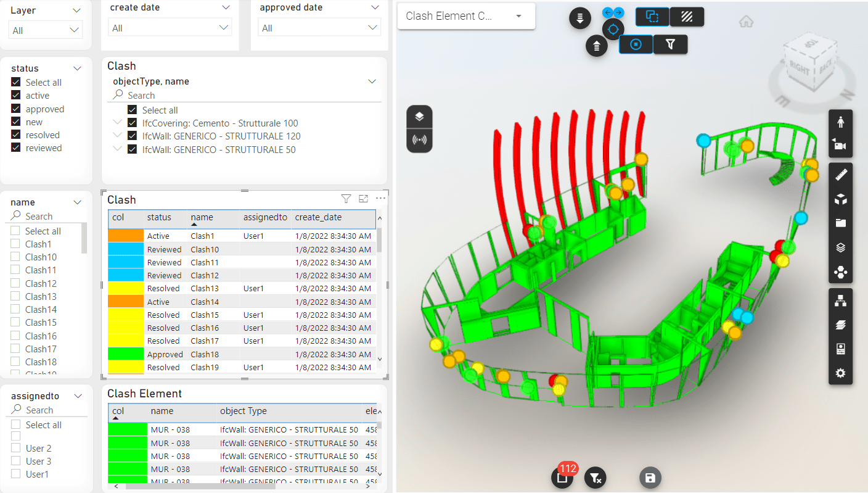Open the viewer settings gear icon

point(840,373)
